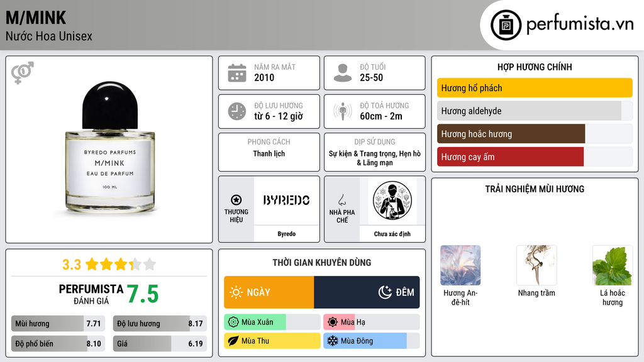Click the Lá hoắc hương leaf thumbnail
The height and width of the screenshot is (362, 644).
click(613, 265)
